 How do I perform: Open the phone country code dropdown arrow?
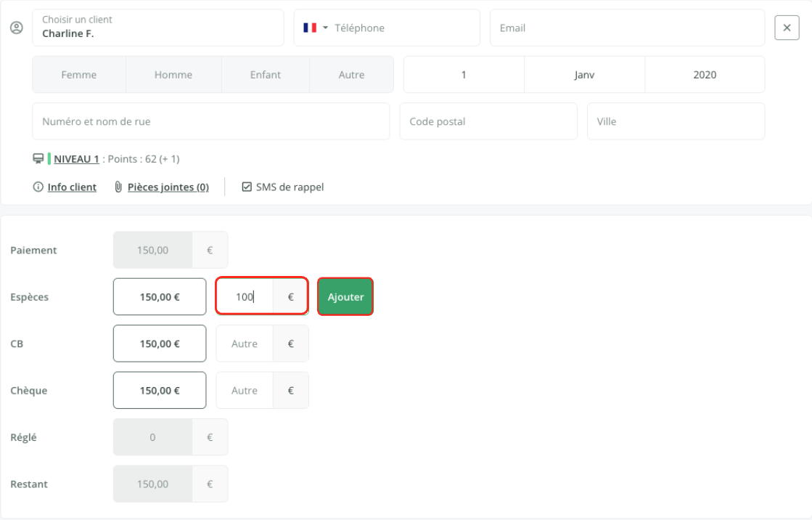click(325, 28)
